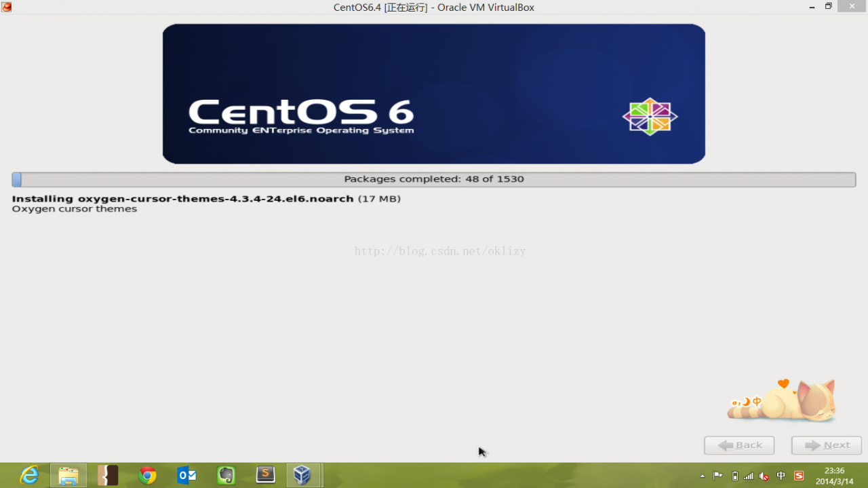Open Action Center flag icon

coord(718,476)
